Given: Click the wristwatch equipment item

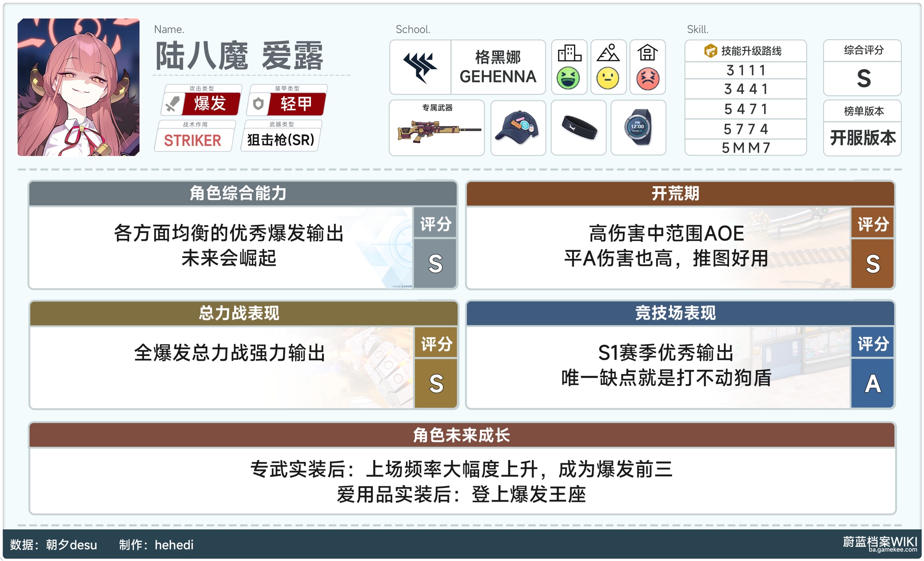Looking at the screenshot, I should (x=638, y=128).
